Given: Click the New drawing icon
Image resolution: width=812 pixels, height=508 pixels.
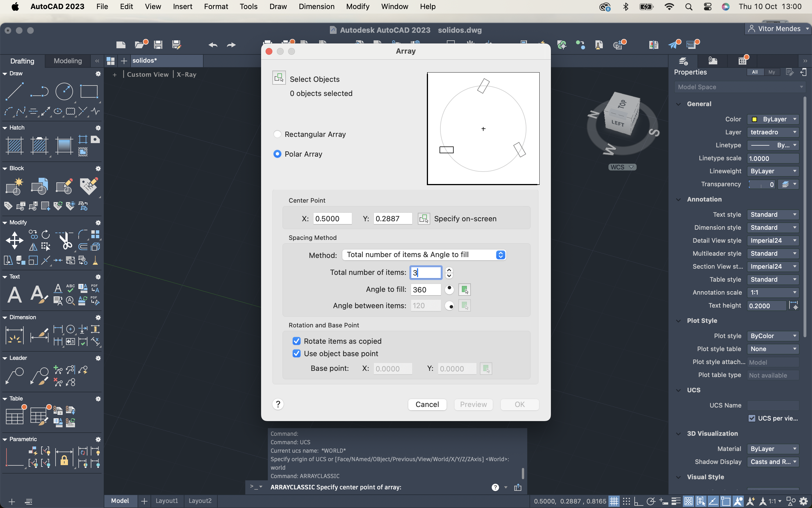Looking at the screenshot, I should click(x=121, y=45).
